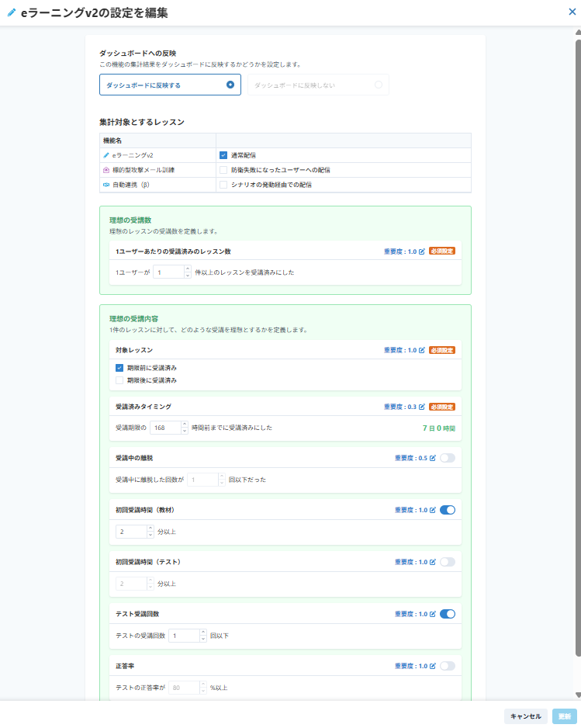The height and width of the screenshot is (728, 581).
Task: Edit 重要度 icon for 受講済みタイミング
Action: click(x=422, y=407)
